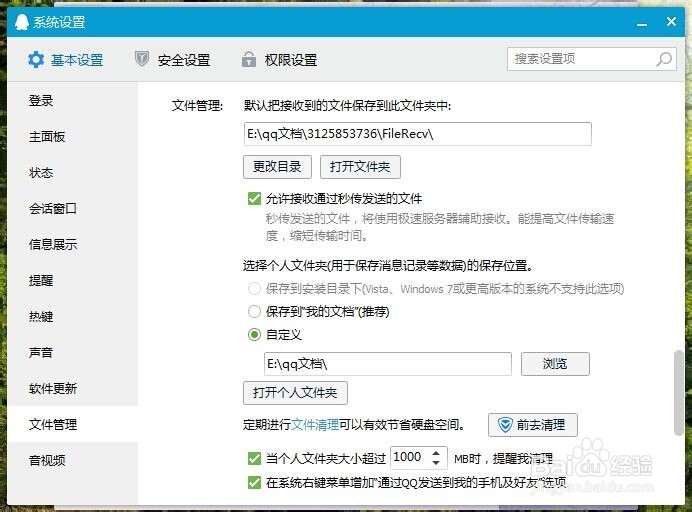Focus the 搜索设置项 search field
This screenshot has width=692, height=512.
coord(591,59)
